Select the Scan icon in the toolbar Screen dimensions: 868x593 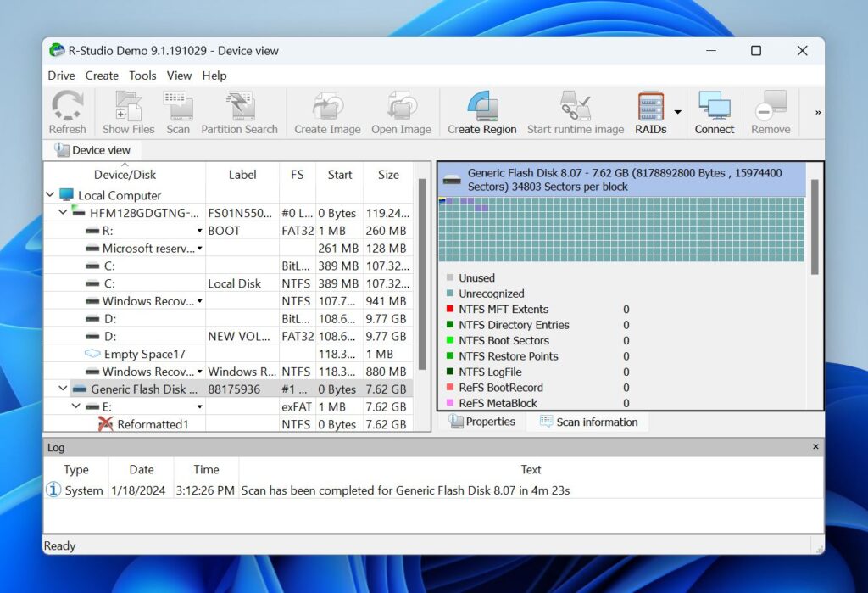[x=177, y=106]
